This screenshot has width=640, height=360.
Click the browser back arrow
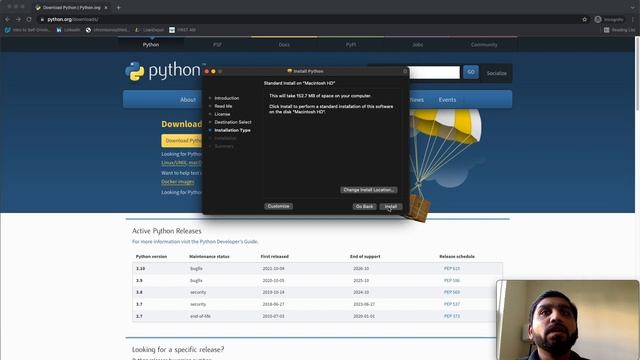coord(7,19)
